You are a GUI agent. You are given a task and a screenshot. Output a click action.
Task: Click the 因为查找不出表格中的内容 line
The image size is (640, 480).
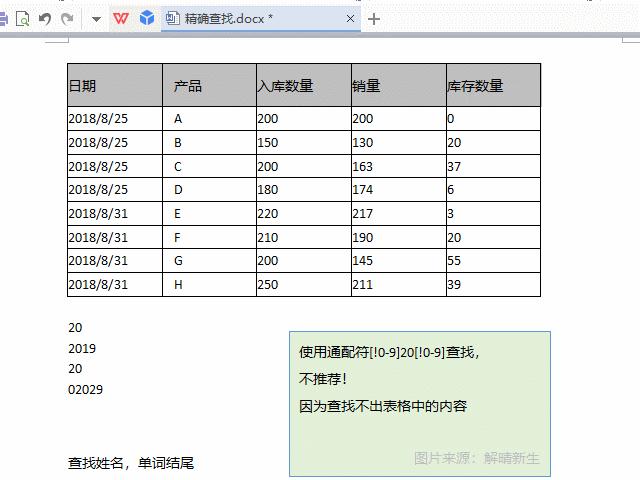tap(383, 406)
